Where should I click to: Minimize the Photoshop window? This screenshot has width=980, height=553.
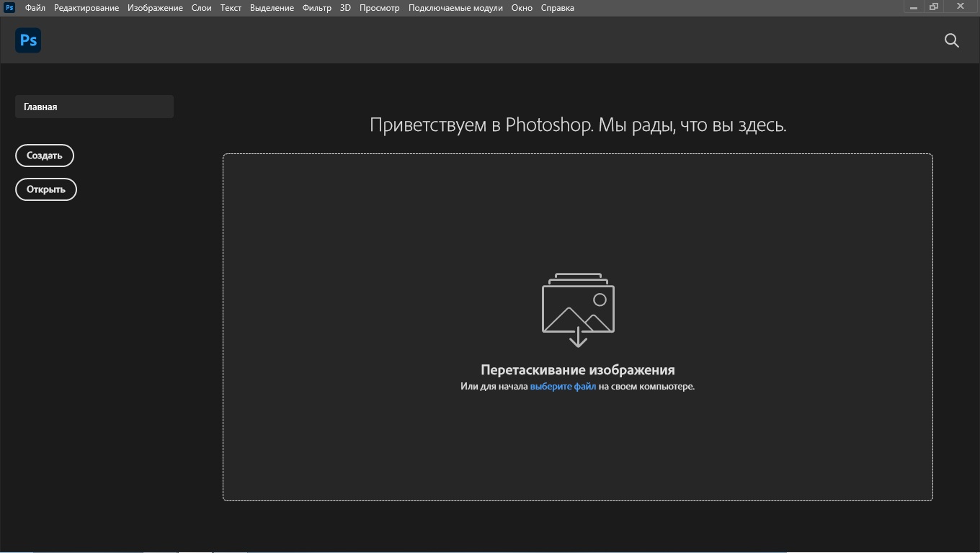(913, 7)
